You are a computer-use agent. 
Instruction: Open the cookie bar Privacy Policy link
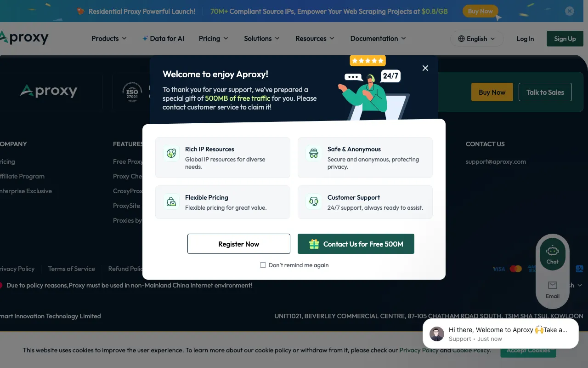[x=419, y=350]
